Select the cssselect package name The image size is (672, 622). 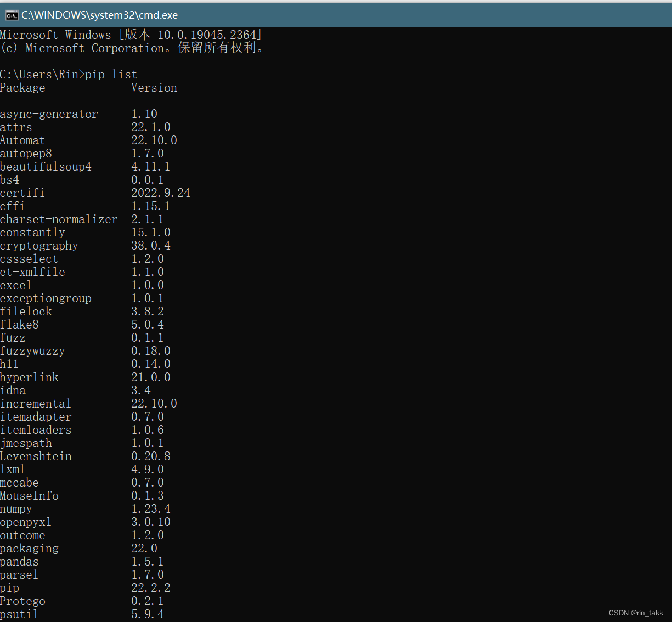point(29,259)
